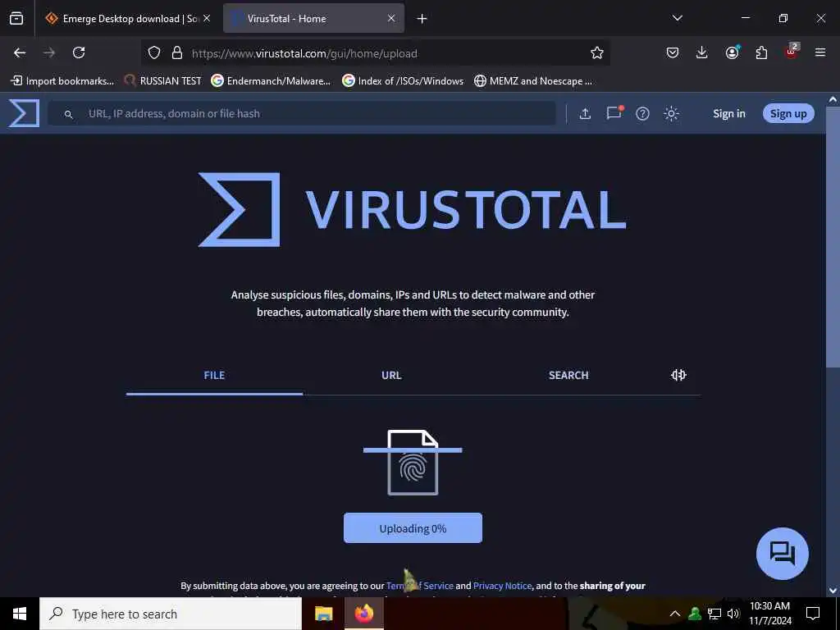The height and width of the screenshot is (630, 840).
Task: Open the Windows notification center icon
Action: point(813,614)
